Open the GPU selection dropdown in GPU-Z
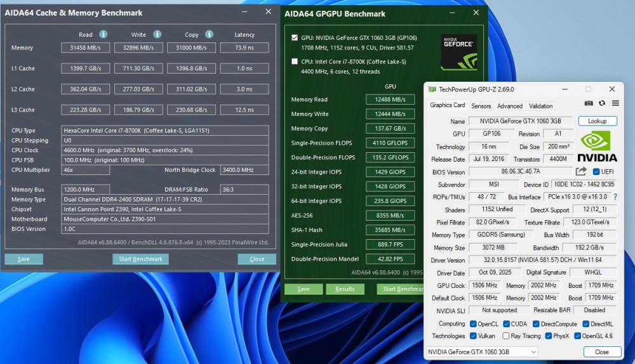The height and width of the screenshot is (364, 635). pos(482,352)
